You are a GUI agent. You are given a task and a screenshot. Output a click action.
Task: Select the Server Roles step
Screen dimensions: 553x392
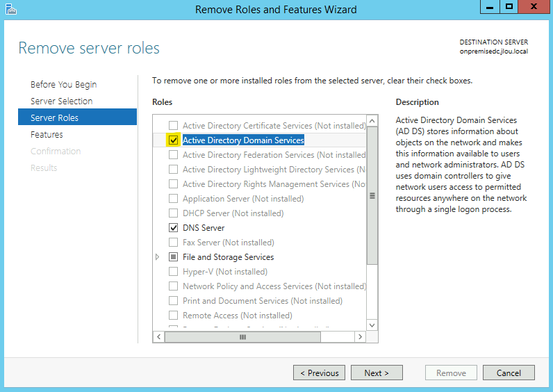(77, 117)
